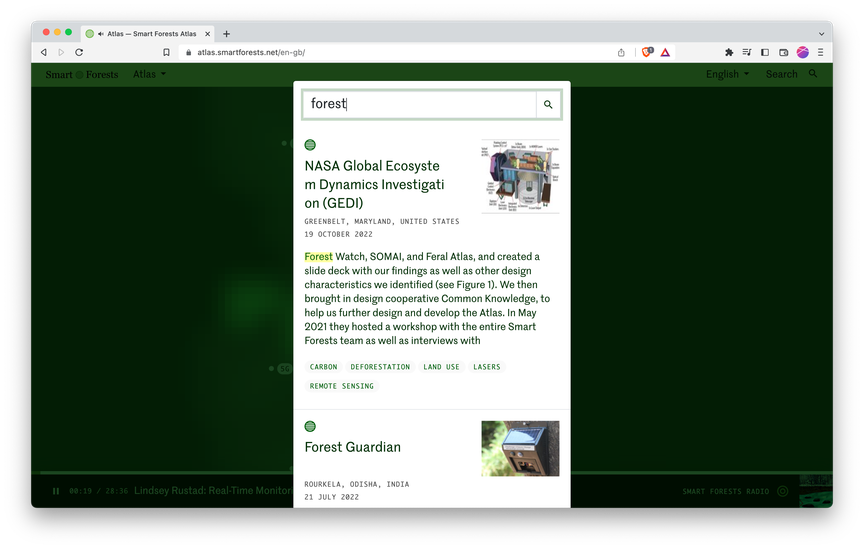
Task: Click the green globe icon above Forest Guardian
Action: click(310, 427)
